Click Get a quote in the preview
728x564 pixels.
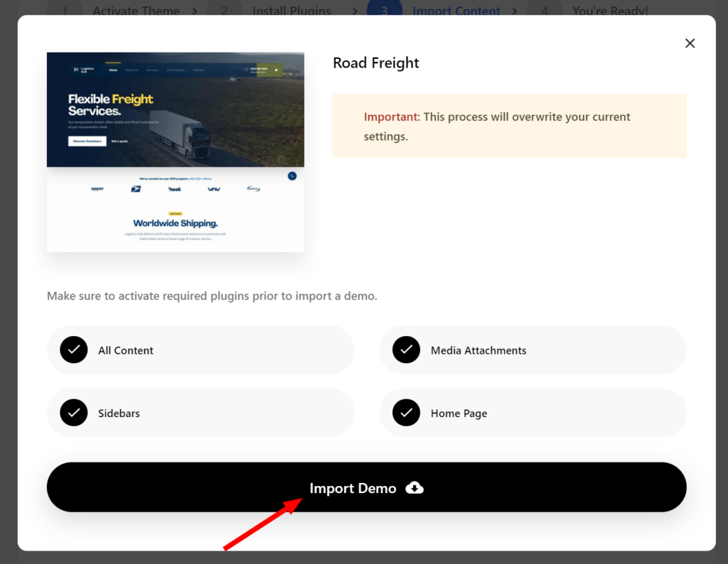pyautogui.click(x=119, y=141)
